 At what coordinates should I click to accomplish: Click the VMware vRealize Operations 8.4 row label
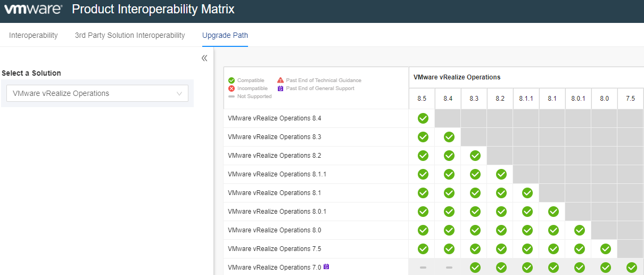[274, 118]
